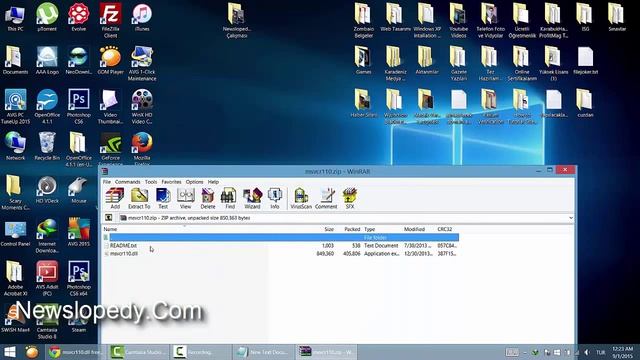640x360 pixels.
Task: Switch to Camtasia Studio taskbar window
Action: point(139,352)
